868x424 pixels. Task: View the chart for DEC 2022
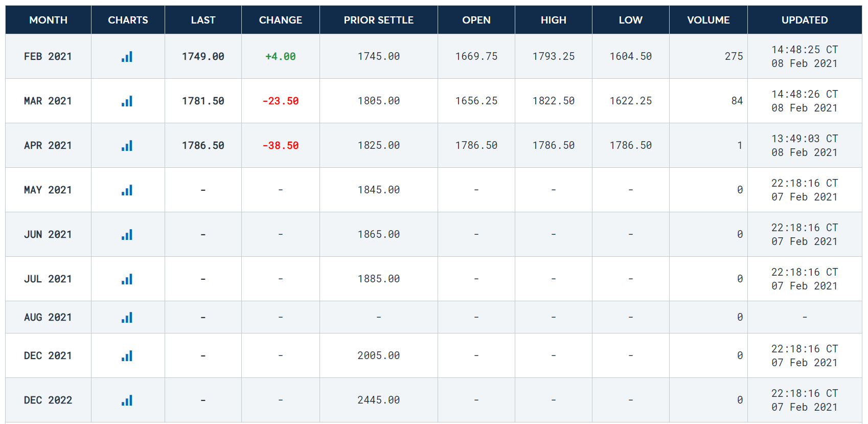point(127,400)
